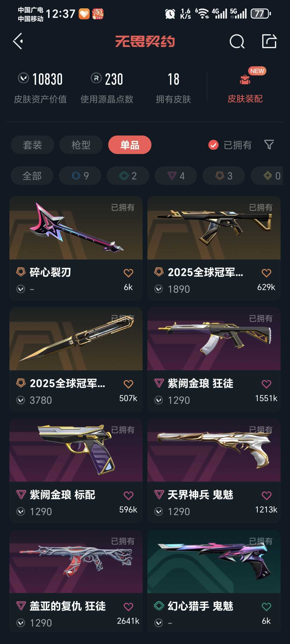Filter by purple triangle tier 4
The width and height of the screenshot is (290, 644).
tap(176, 176)
